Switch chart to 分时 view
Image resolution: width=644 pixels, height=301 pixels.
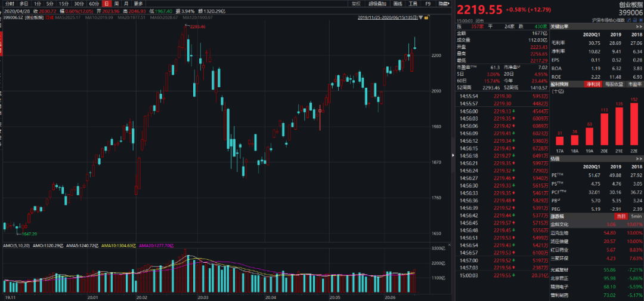click(x=10, y=4)
